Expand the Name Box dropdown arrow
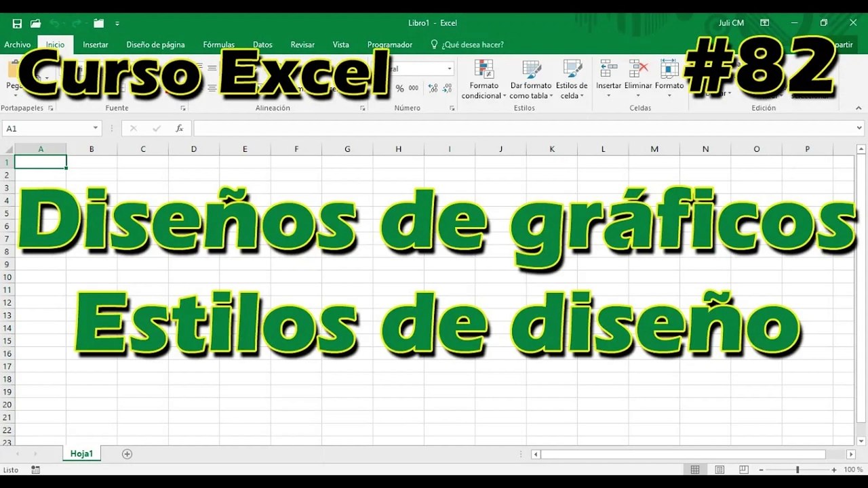868x488 pixels. [96, 128]
